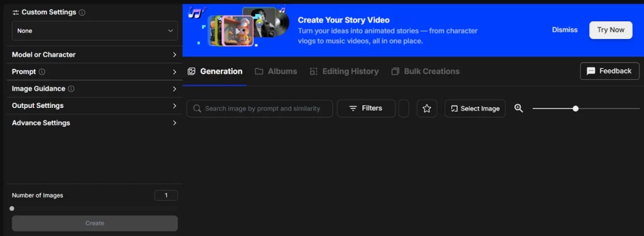The width and height of the screenshot is (644, 236).
Task: Click the favorites star filter icon
Action: click(427, 109)
